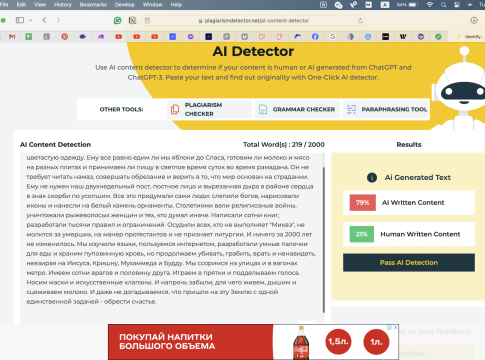Open the Grammar Checker tool
This screenshot has height=360, width=485.
(297, 109)
